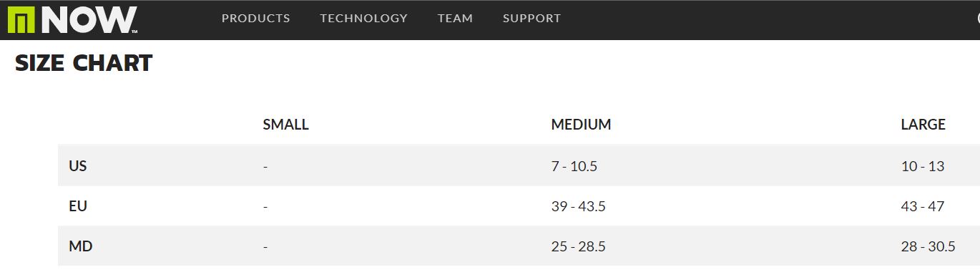Click the NOW logo icon
This screenshot has height=280, width=980.
tap(72, 20)
